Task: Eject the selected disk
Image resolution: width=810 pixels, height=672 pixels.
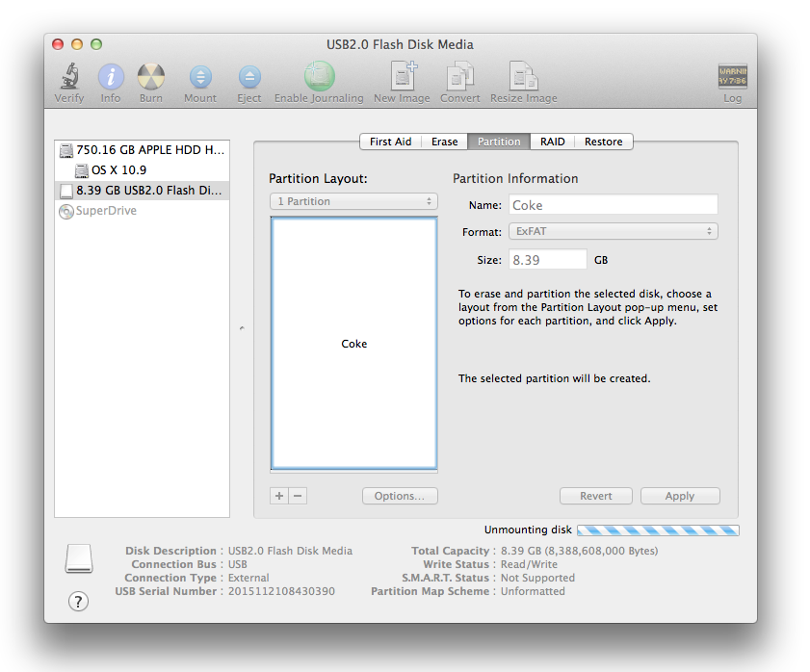Action: [x=249, y=78]
